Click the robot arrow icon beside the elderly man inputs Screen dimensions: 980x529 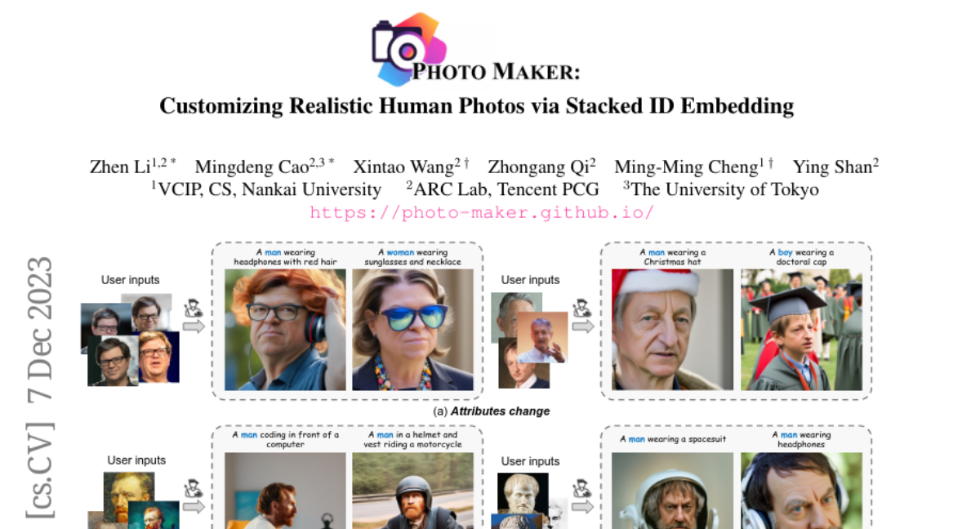pos(582,317)
